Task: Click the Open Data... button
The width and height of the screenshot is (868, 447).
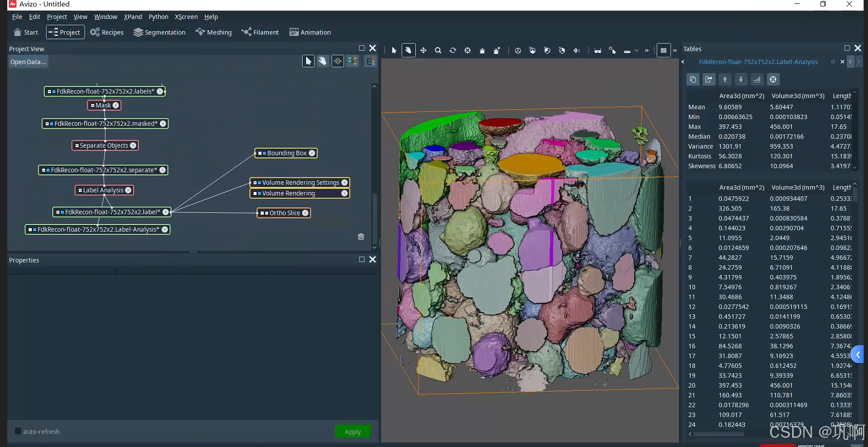Action: pyautogui.click(x=28, y=62)
